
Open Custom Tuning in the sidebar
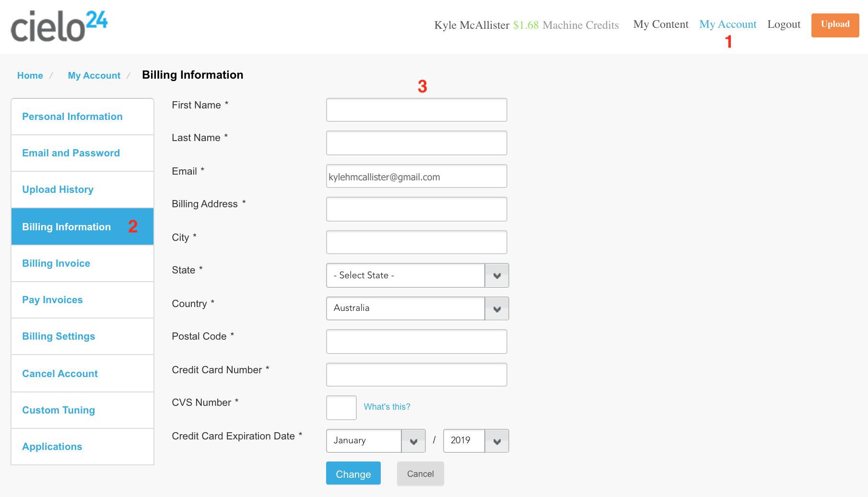(82, 410)
